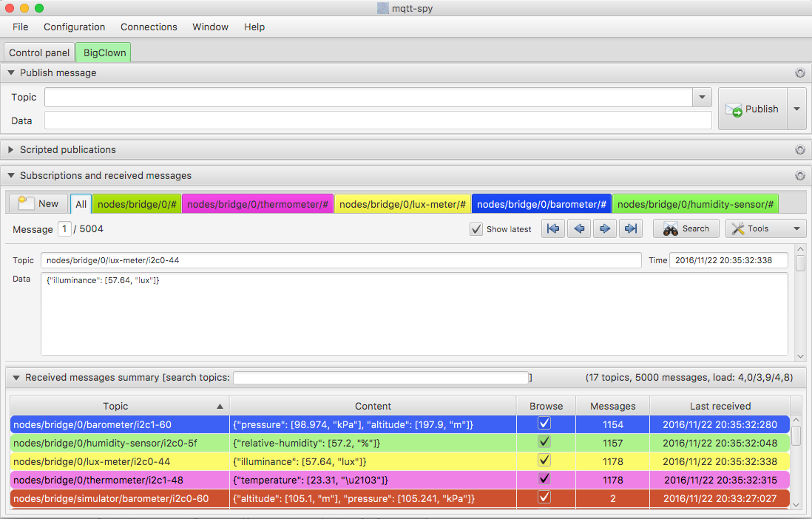Open Publish message settings gear
This screenshot has width=812, height=519.
pos(799,73)
